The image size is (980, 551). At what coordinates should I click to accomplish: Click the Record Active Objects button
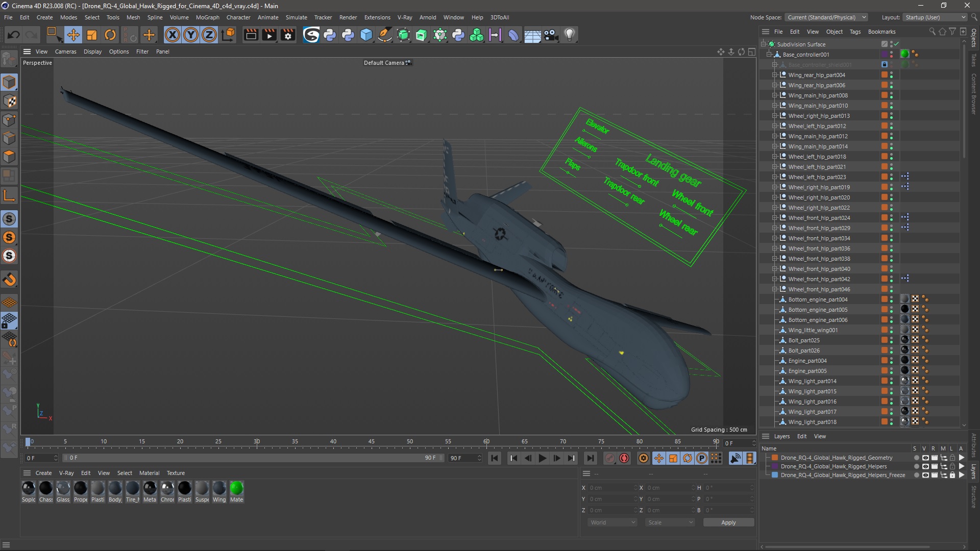(x=609, y=458)
